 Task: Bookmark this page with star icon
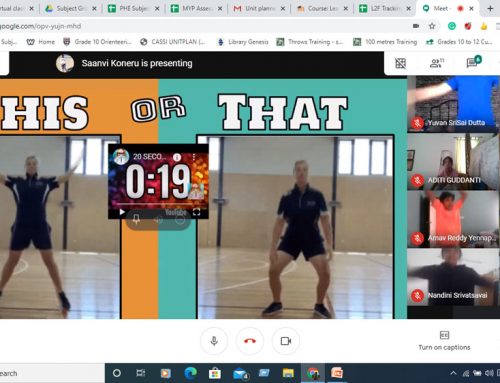click(432, 26)
